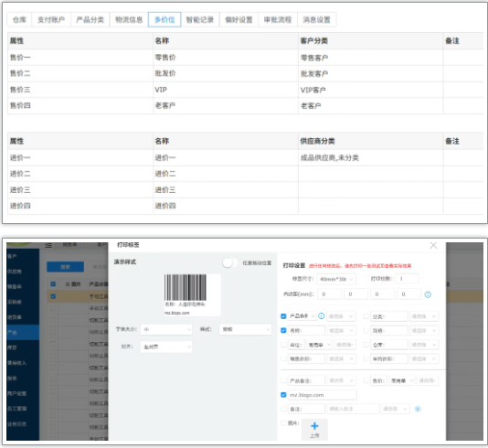Click the blue 搜索 button
Image resolution: width=488 pixels, height=448 pixels.
click(x=66, y=267)
